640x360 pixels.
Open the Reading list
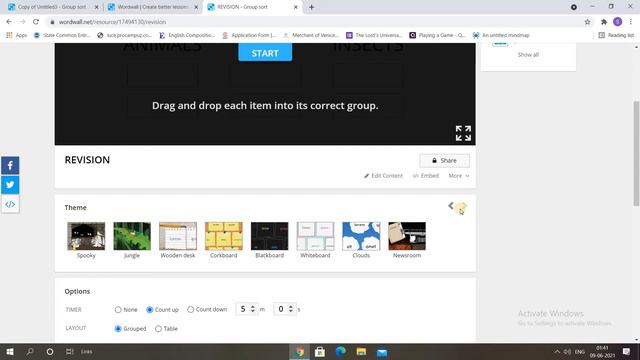pos(616,36)
